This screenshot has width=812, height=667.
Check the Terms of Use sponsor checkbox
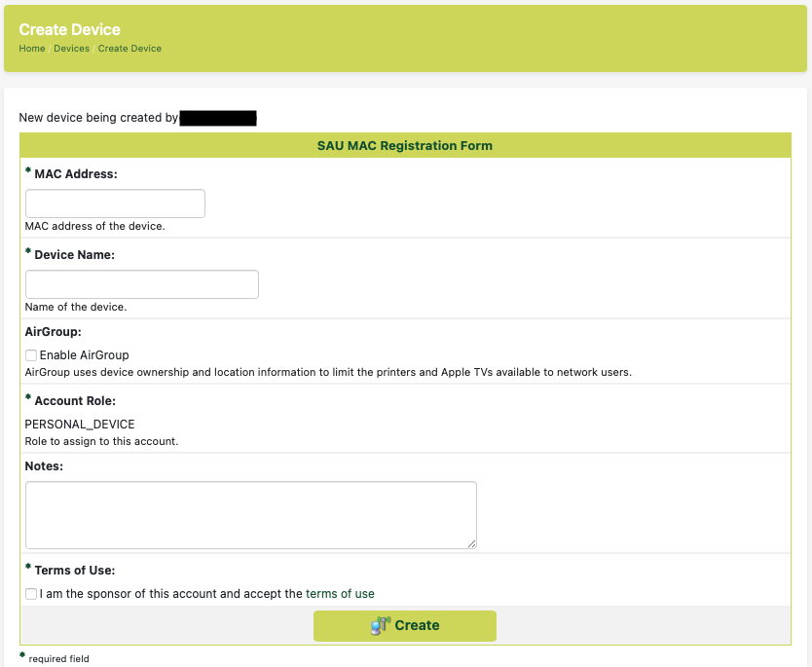click(31, 594)
